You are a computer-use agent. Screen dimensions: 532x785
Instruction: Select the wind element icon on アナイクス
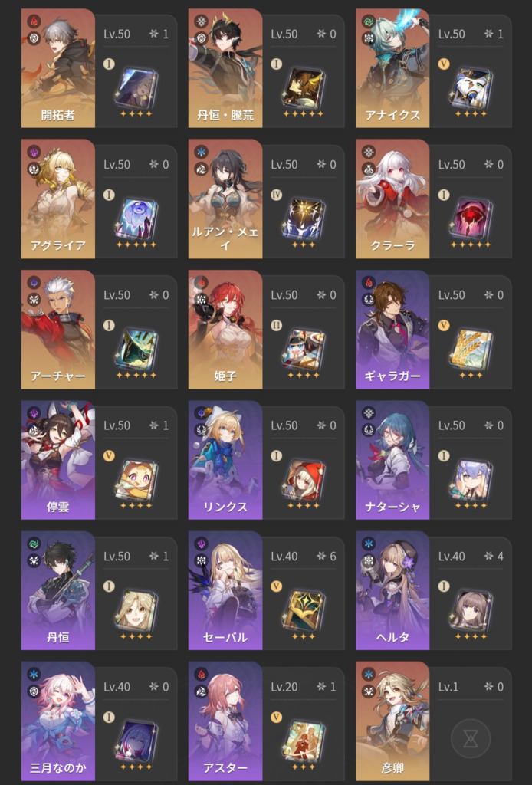tap(369, 21)
